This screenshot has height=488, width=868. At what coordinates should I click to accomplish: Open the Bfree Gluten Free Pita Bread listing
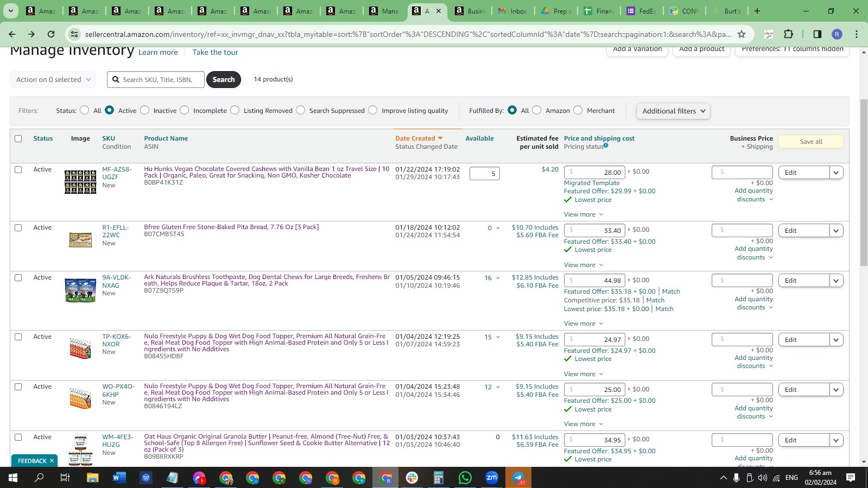231,227
